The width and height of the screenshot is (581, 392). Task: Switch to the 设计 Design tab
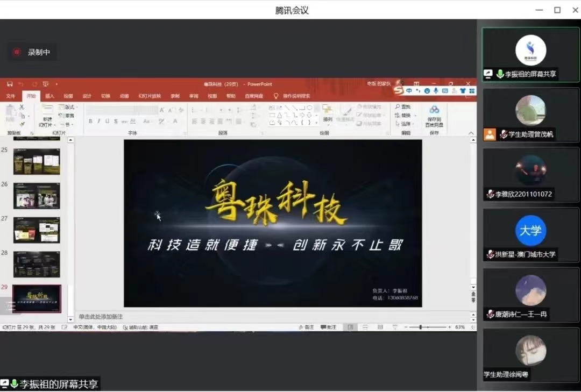pos(87,96)
